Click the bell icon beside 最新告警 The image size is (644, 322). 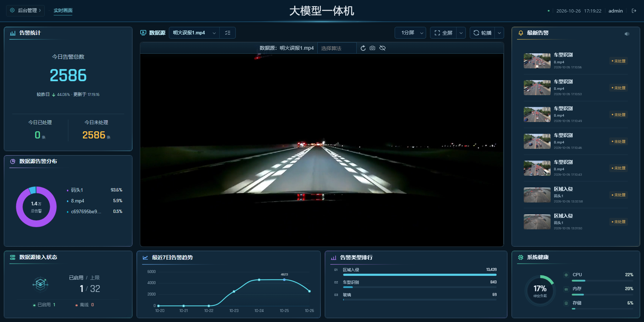point(521,33)
